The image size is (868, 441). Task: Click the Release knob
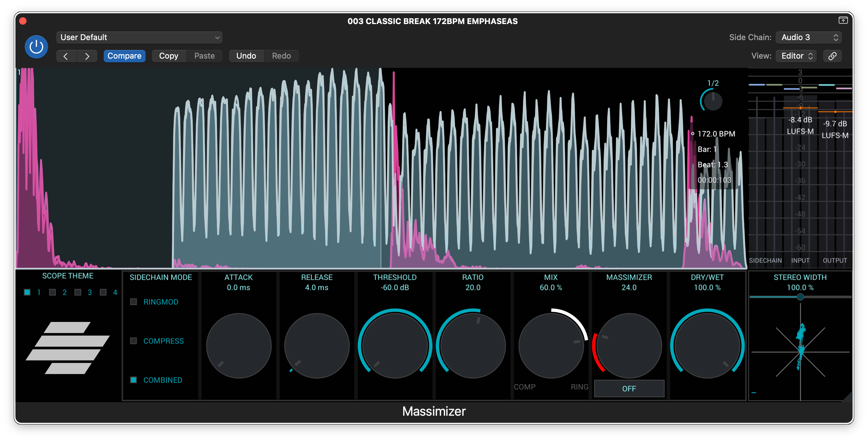317,346
